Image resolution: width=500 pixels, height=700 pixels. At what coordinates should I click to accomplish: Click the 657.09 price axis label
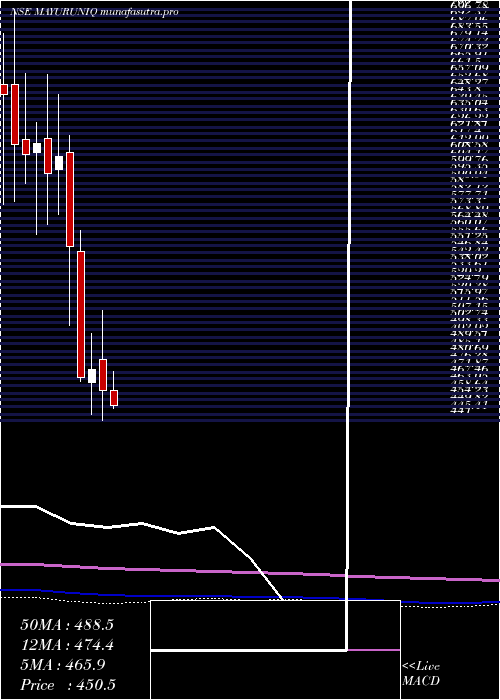(469, 67)
